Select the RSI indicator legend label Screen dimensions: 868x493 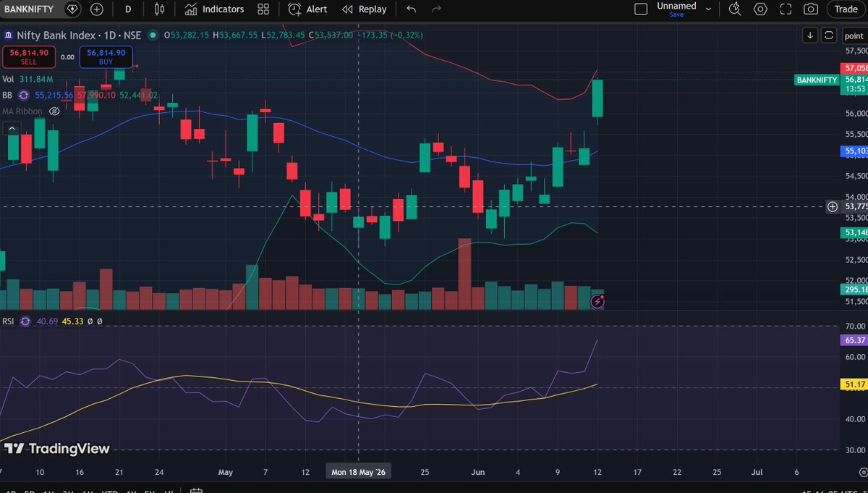point(8,321)
